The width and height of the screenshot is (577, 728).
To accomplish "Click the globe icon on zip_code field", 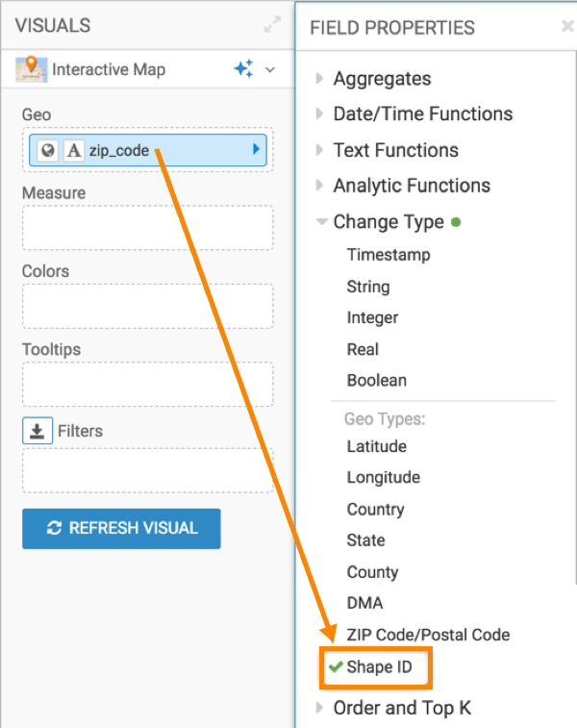I will 47,150.
